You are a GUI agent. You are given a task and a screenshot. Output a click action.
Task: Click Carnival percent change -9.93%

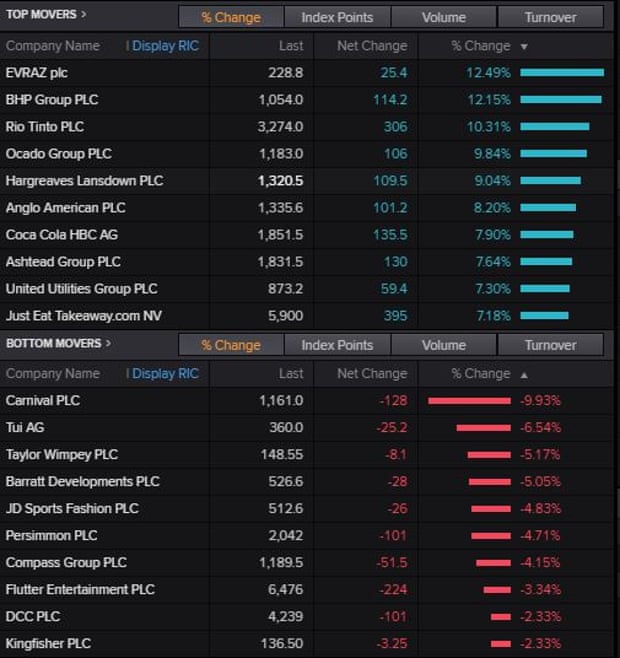pos(540,400)
